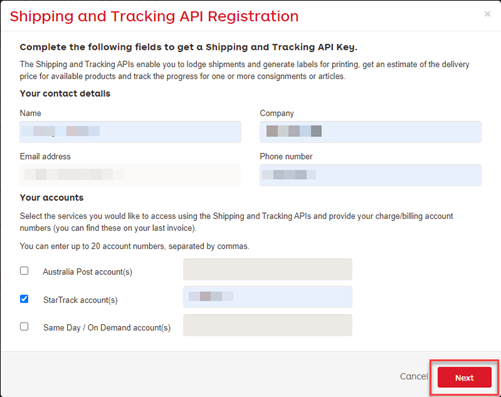Click the "Phone number" field label
Screen dimensions: 501x397
tap(286, 156)
